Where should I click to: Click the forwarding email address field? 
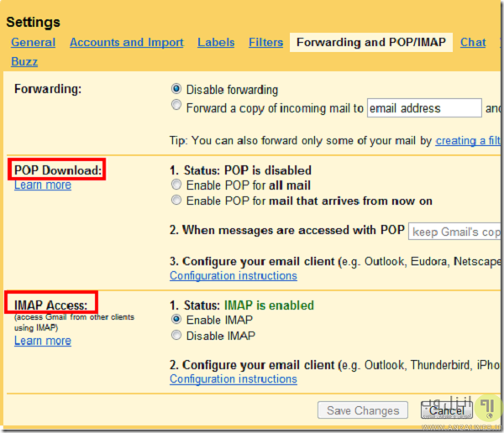point(424,108)
